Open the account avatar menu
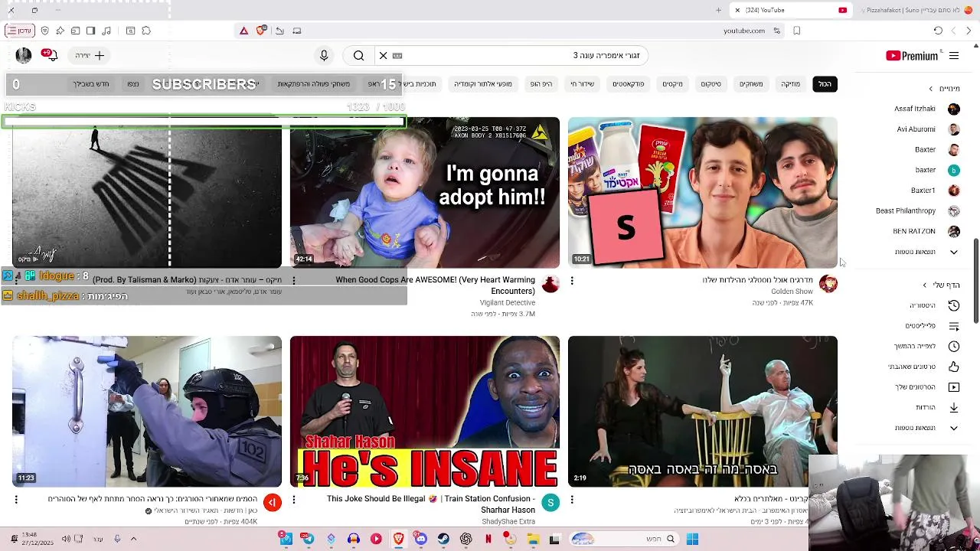This screenshot has height=551, width=980. (x=24, y=56)
